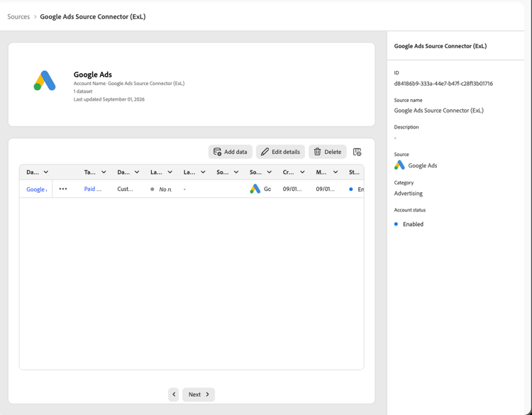Open the three-dots menu in the Google row
532x415 pixels.
pos(63,189)
